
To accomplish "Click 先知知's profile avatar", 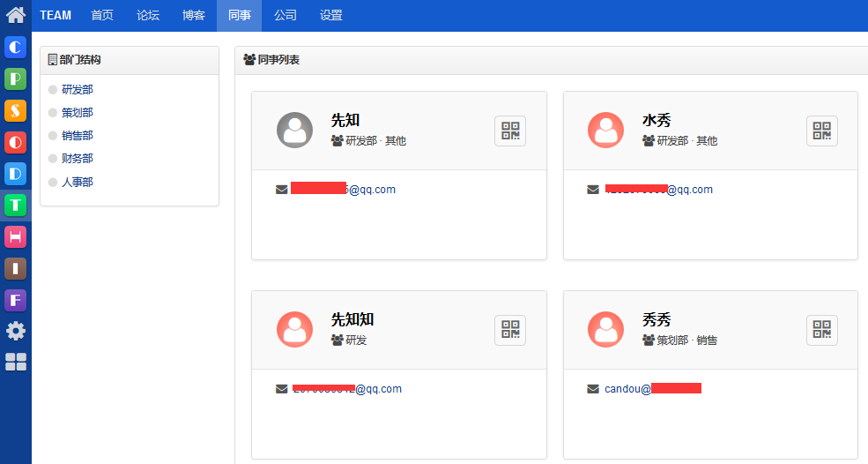I will tap(294, 330).
